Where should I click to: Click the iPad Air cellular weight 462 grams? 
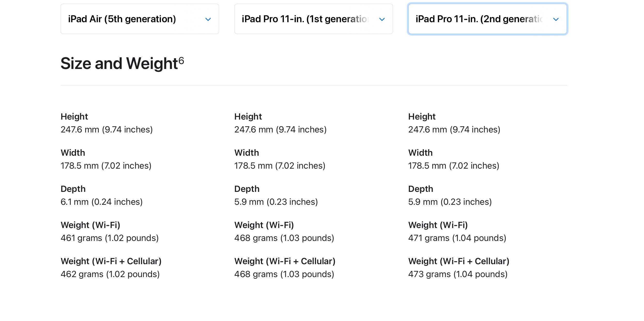point(110,274)
